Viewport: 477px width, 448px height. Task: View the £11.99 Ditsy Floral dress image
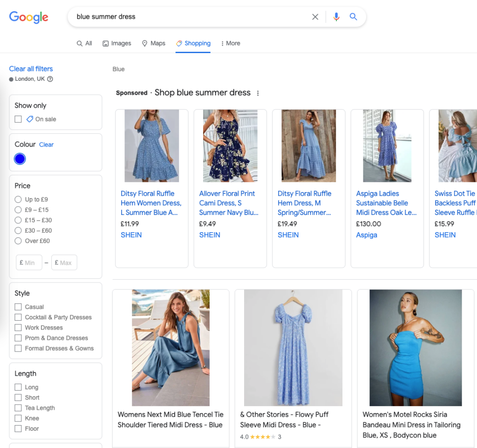click(152, 146)
